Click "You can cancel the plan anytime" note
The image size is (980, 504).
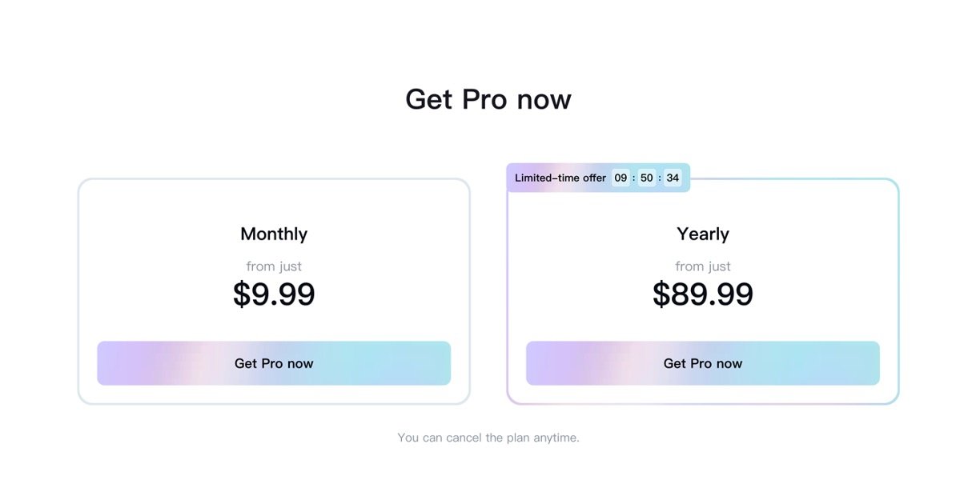click(488, 438)
